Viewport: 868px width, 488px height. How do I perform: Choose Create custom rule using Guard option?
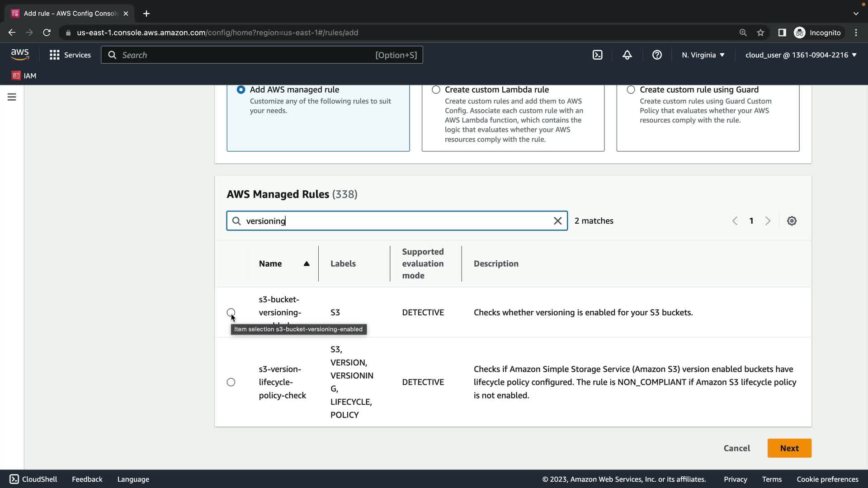pyautogui.click(x=631, y=90)
